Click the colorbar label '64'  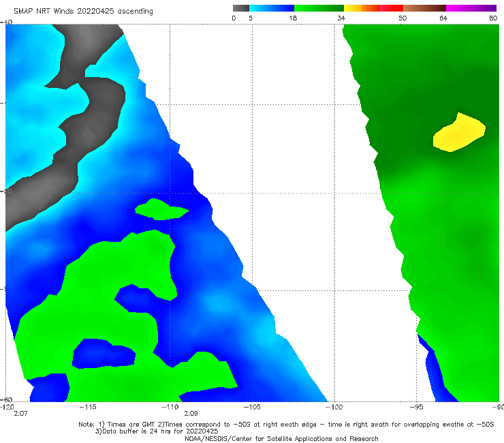pyautogui.click(x=443, y=18)
